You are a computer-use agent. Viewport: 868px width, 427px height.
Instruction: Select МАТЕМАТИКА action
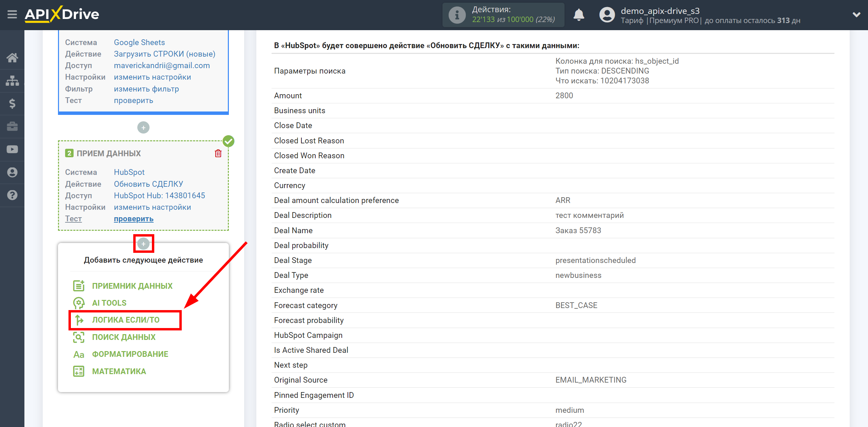pos(119,371)
